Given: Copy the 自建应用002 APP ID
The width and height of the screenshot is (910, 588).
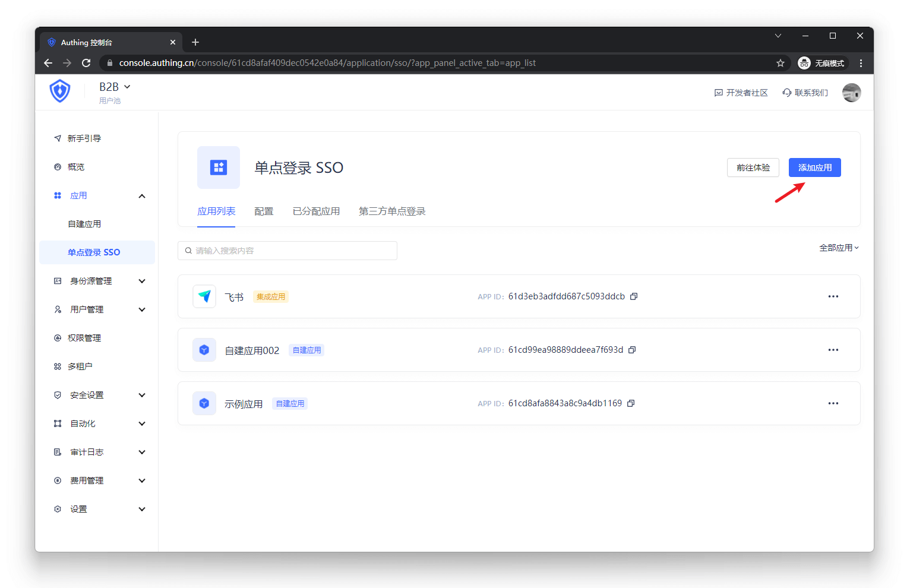Looking at the screenshot, I should click(632, 350).
